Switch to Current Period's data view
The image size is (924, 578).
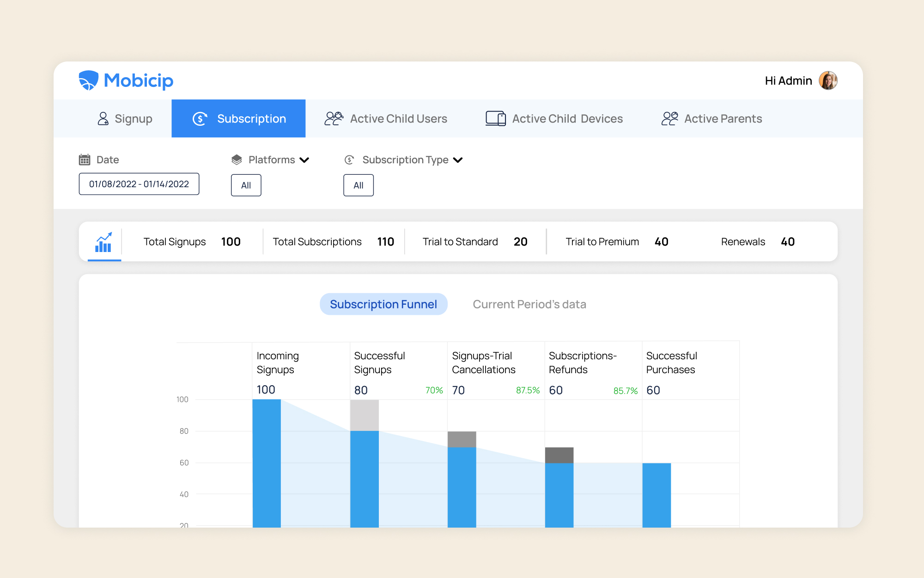529,304
